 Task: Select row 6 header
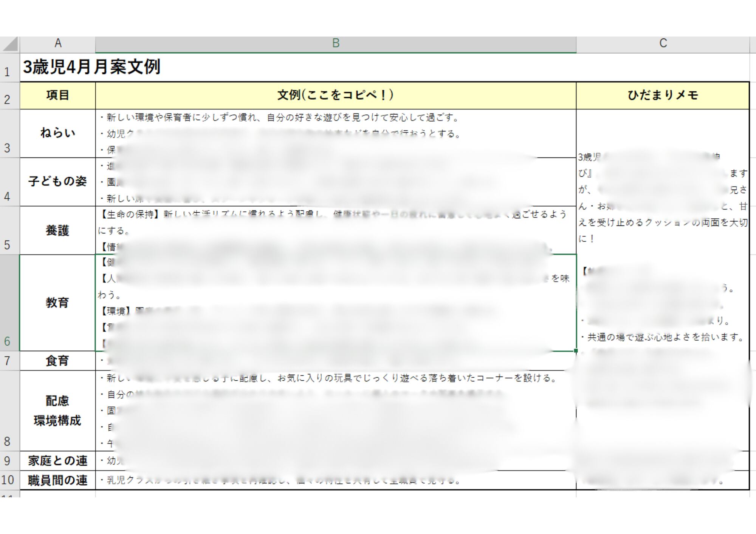[x=9, y=303]
